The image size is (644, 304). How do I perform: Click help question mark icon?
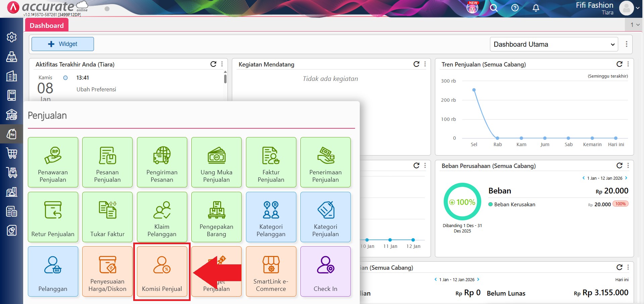tap(515, 8)
